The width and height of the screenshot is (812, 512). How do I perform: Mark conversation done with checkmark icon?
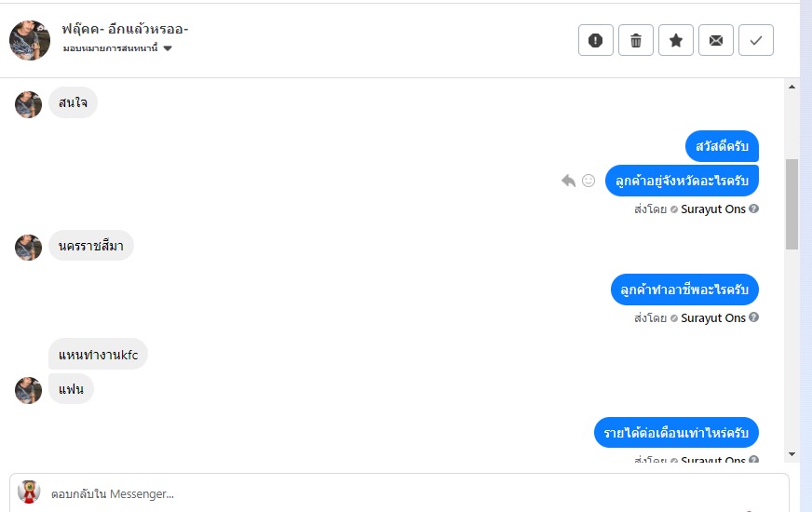tap(756, 40)
